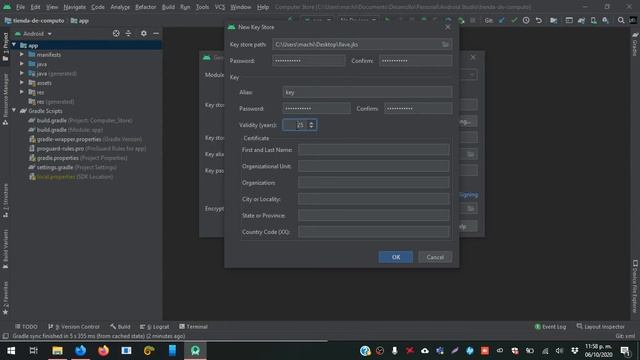Select proguard-rules.pro in project tree
This screenshot has height=360, width=640.
pyautogui.click(x=87, y=149)
